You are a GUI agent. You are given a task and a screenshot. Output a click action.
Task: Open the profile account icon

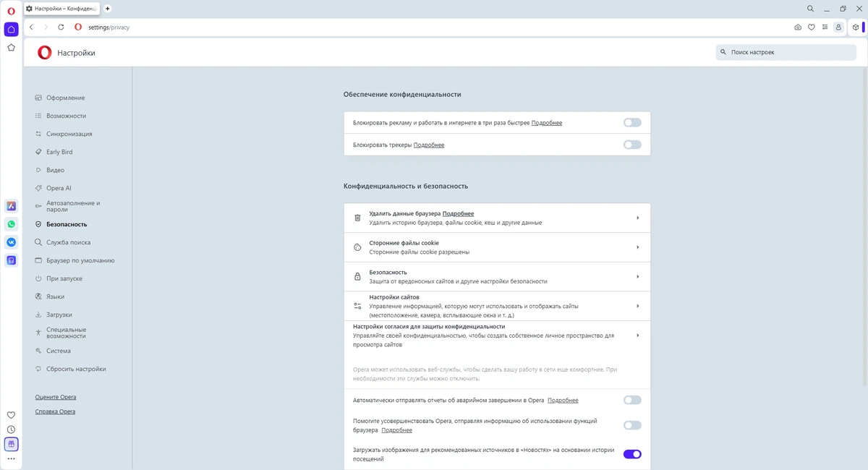click(838, 27)
